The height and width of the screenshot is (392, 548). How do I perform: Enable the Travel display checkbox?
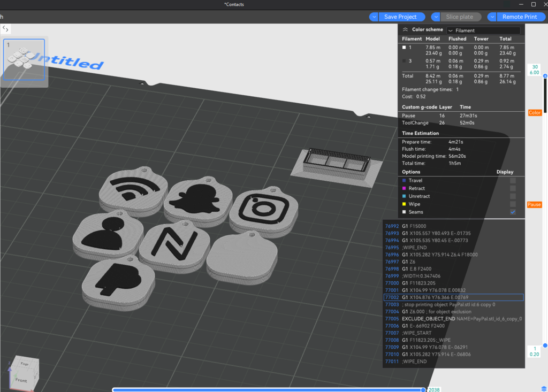[x=513, y=180]
